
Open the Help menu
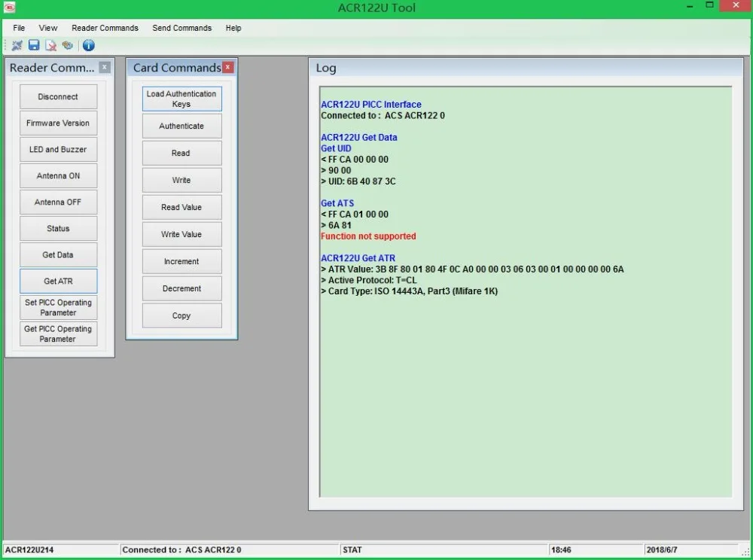click(x=233, y=28)
